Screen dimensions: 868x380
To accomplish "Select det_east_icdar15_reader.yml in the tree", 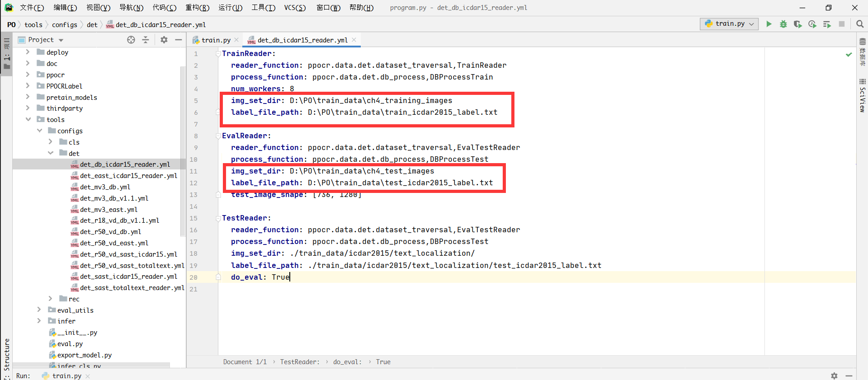I will pos(128,176).
